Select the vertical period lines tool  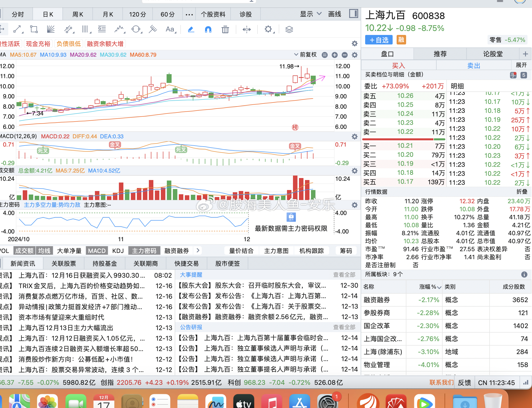click(86, 29)
